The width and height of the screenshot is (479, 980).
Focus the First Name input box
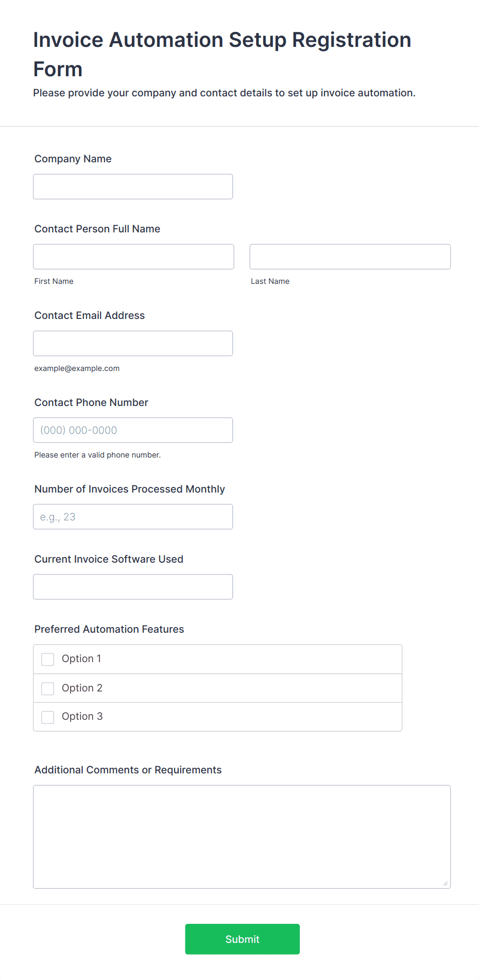click(x=133, y=257)
